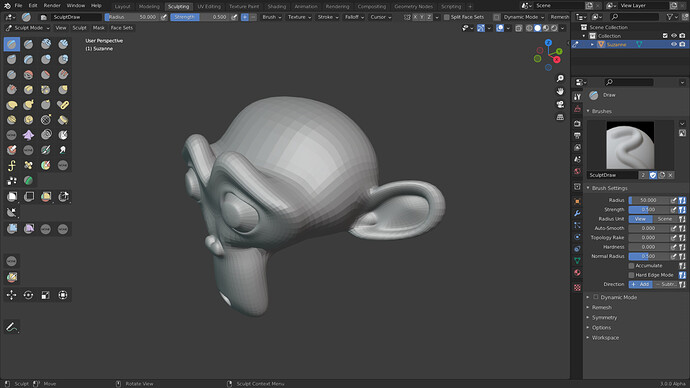Open the Face Sets menu

click(x=122, y=28)
